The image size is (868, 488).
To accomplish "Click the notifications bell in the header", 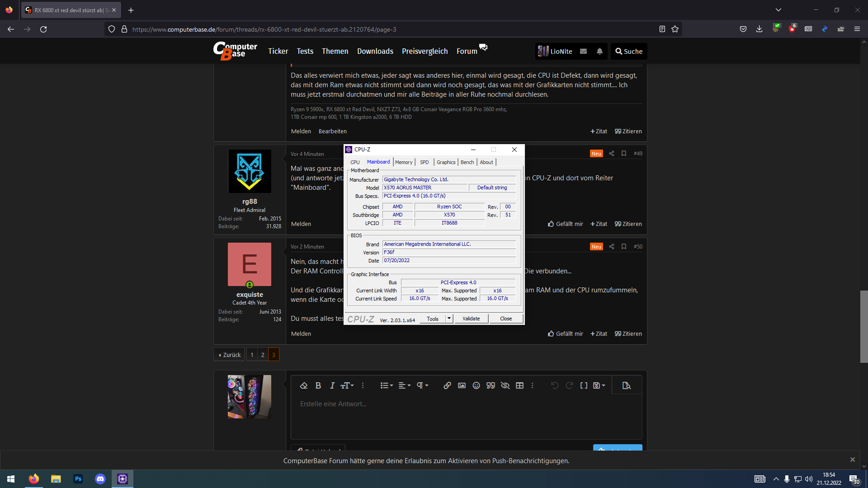I will [599, 52].
